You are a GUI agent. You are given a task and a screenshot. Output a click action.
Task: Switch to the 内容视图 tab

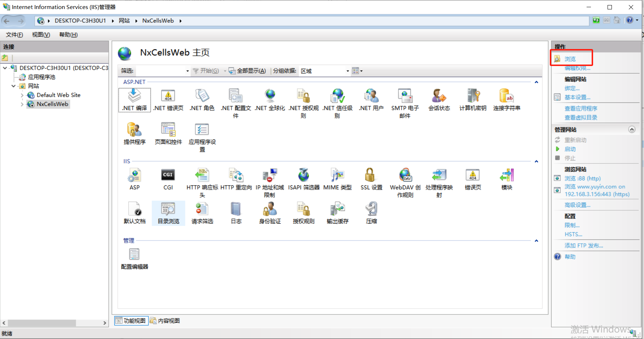click(165, 321)
